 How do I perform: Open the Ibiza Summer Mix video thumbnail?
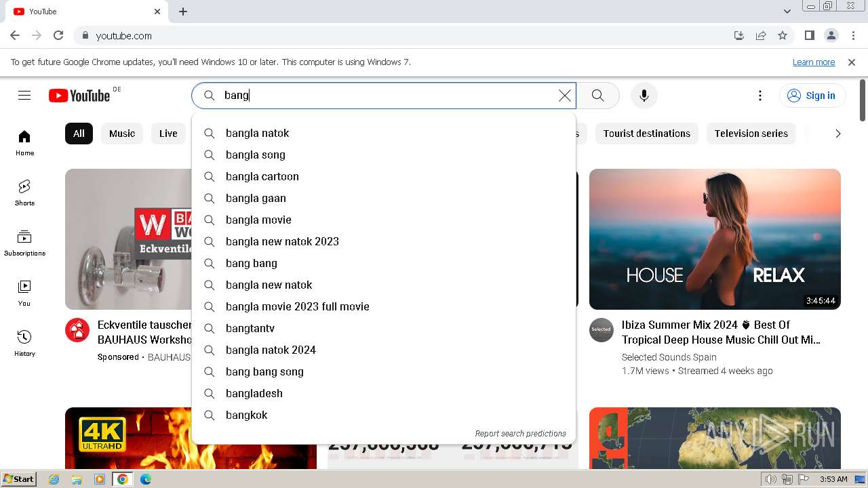(715, 239)
